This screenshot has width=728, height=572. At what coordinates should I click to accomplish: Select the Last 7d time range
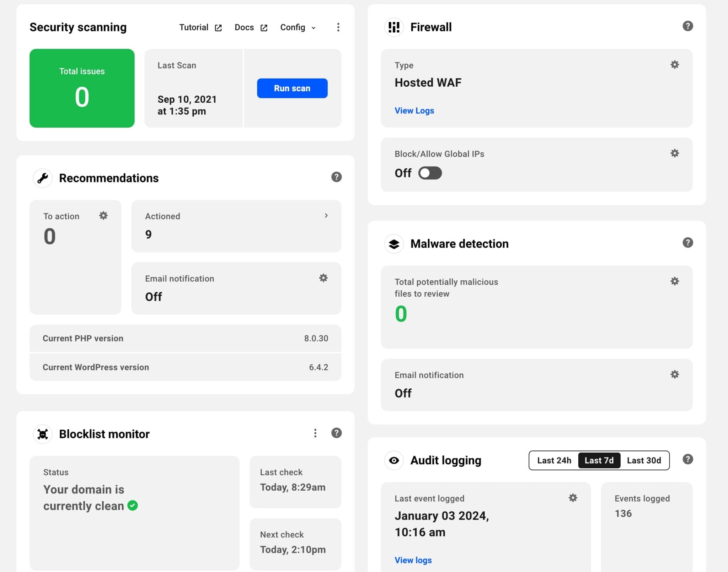(x=599, y=460)
